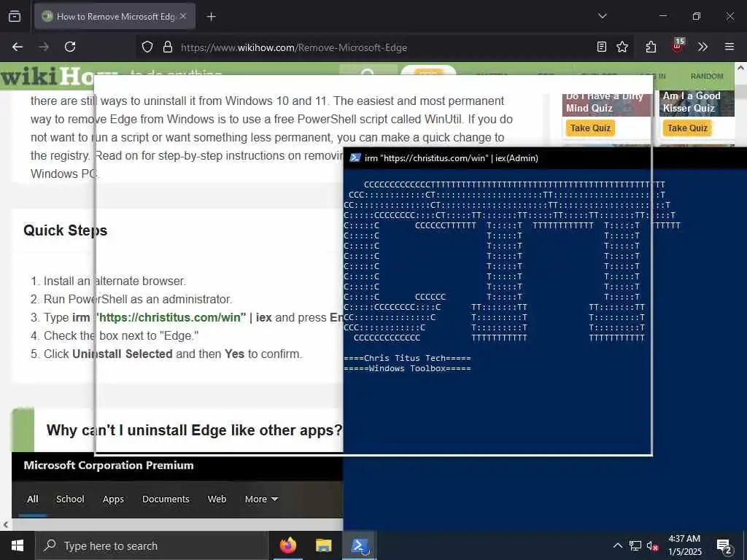The image size is (747, 560).
Task: Click Microsoft Corporation Premium header text
Action: (x=109, y=465)
